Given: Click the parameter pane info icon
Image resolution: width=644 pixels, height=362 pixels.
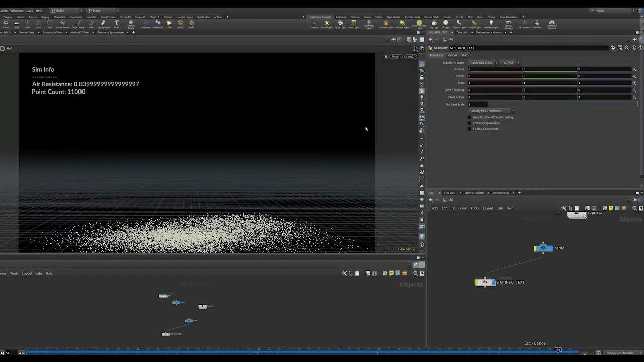Looking at the screenshot, I should [634, 48].
